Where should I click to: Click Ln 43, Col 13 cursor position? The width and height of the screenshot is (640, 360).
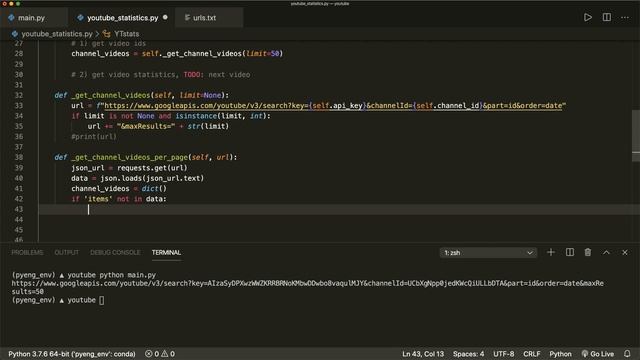(423, 353)
